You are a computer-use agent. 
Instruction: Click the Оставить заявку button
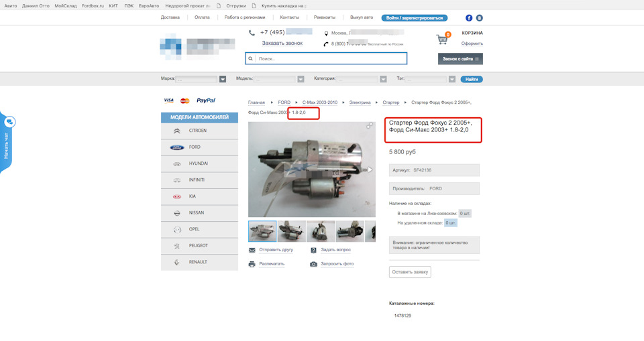pos(410,272)
